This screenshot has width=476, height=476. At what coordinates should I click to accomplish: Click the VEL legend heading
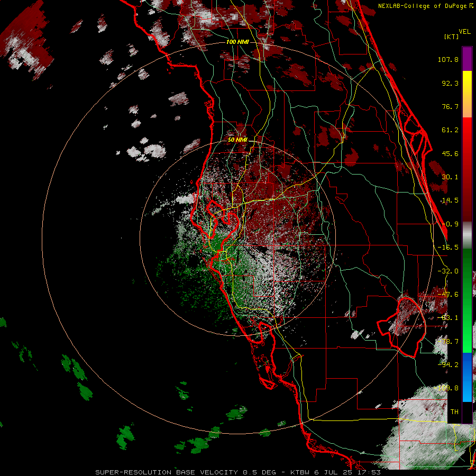point(464,32)
